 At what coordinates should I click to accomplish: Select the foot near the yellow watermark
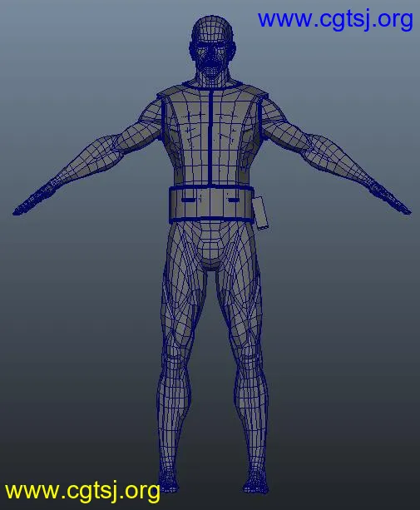tap(168, 481)
